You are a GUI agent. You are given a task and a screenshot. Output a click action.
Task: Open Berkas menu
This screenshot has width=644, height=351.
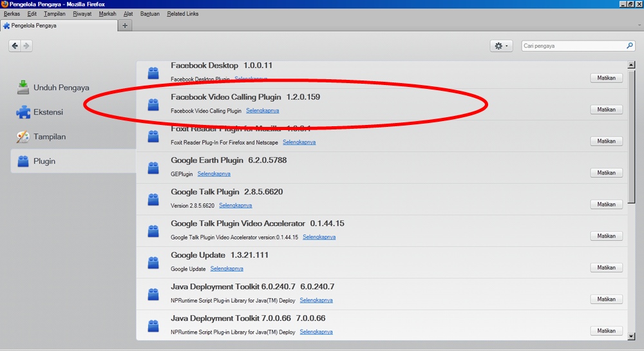point(12,14)
